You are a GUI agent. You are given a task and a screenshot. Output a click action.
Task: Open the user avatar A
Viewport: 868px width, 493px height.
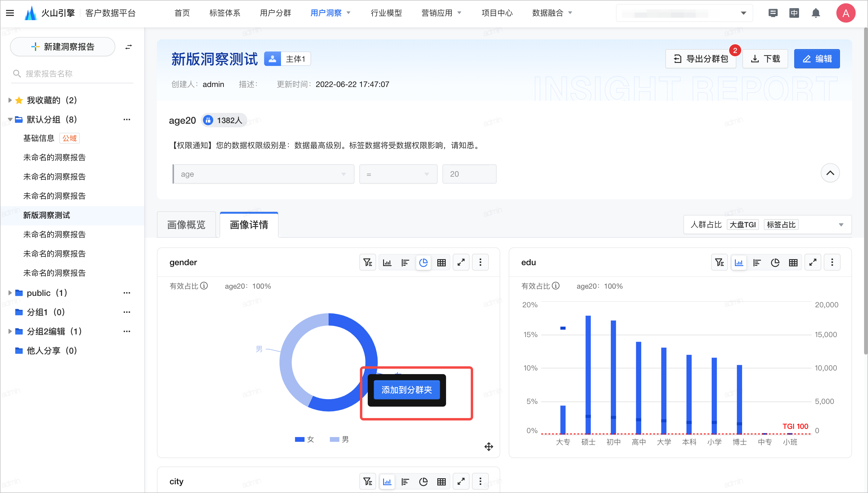click(x=846, y=13)
